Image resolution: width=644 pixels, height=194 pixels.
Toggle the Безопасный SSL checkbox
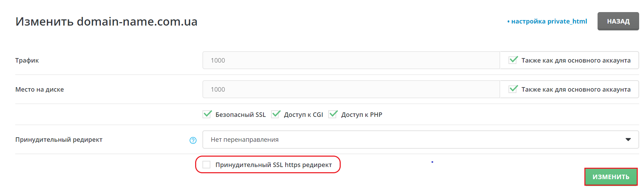pos(207,114)
